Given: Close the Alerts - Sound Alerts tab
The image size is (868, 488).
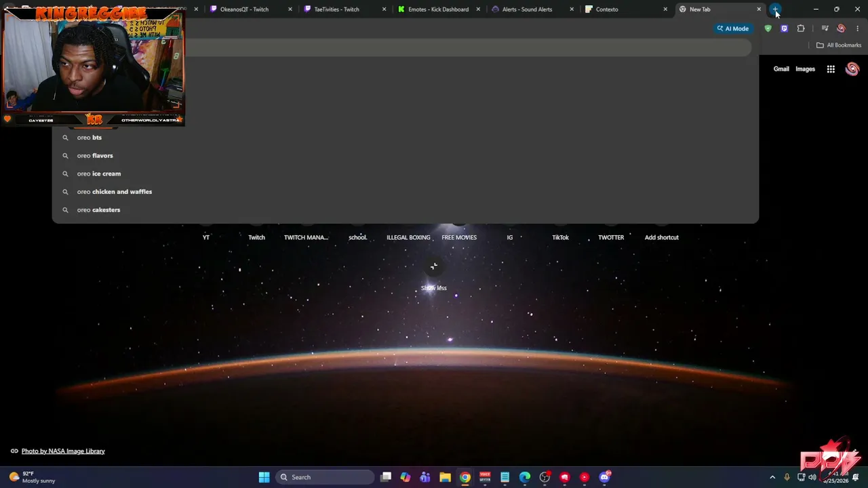Looking at the screenshot, I should (x=572, y=9).
